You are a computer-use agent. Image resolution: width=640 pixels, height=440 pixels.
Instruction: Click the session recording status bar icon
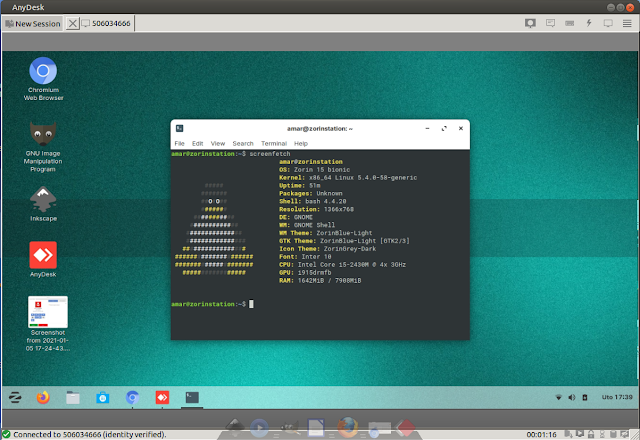(x=580, y=434)
